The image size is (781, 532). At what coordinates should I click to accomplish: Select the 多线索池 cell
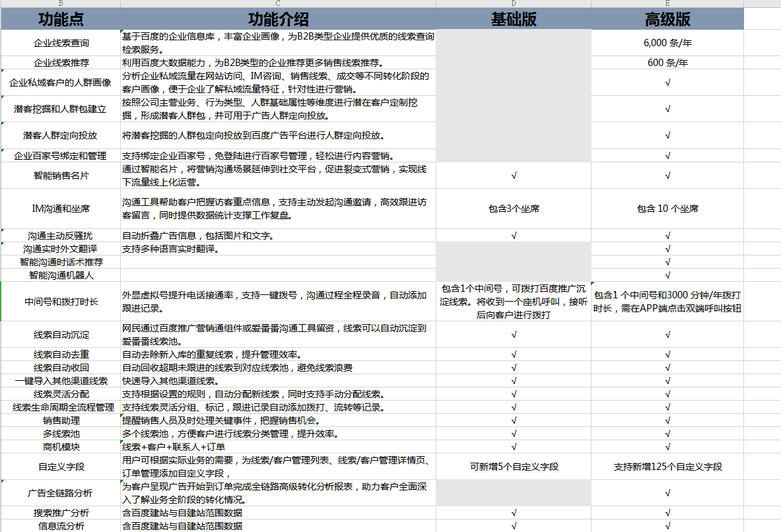coord(61,434)
